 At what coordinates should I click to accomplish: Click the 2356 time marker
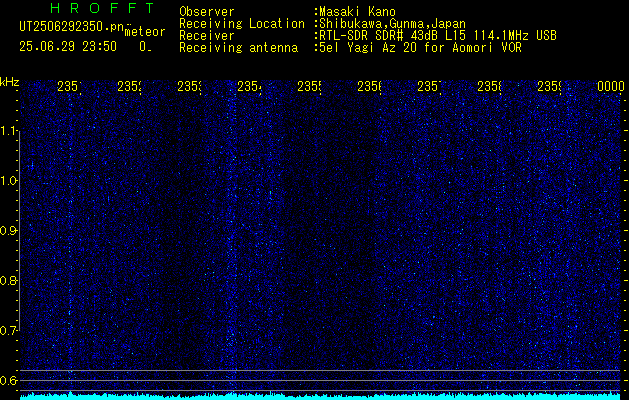pos(369,86)
